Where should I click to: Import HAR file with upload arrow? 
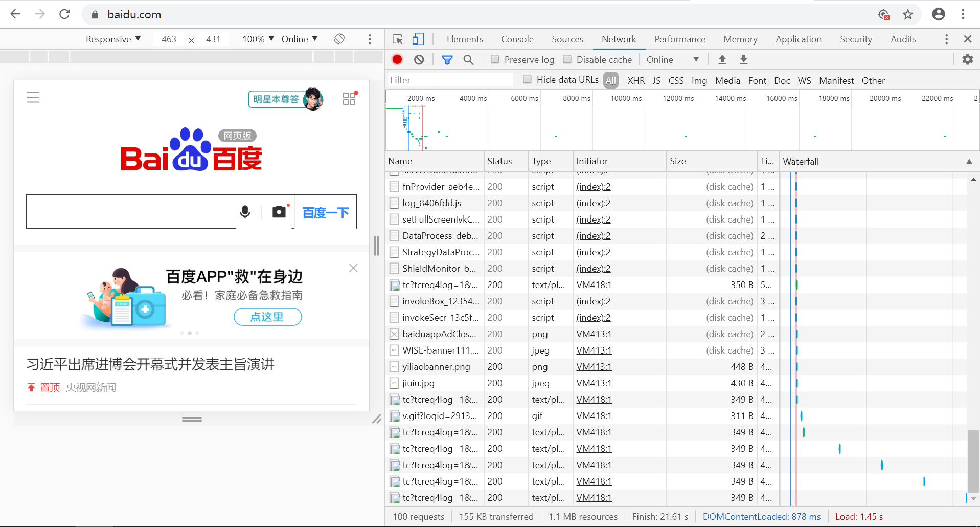(x=722, y=59)
